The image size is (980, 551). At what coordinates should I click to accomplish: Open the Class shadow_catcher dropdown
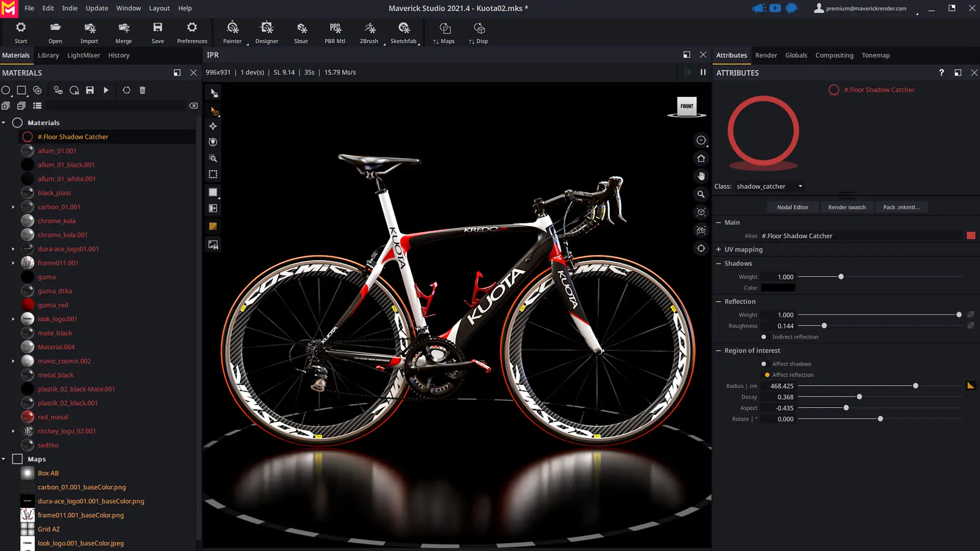pos(800,186)
